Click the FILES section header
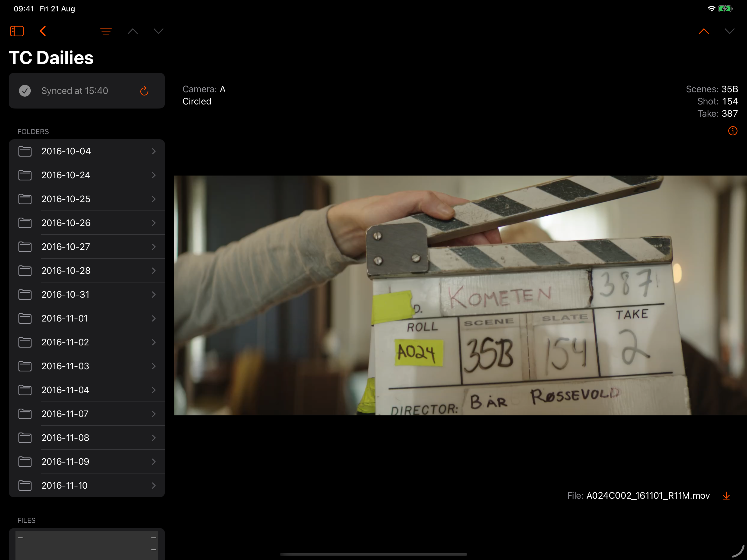This screenshot has width=747, height=560. pyautogui.click(x=26, y=520)
